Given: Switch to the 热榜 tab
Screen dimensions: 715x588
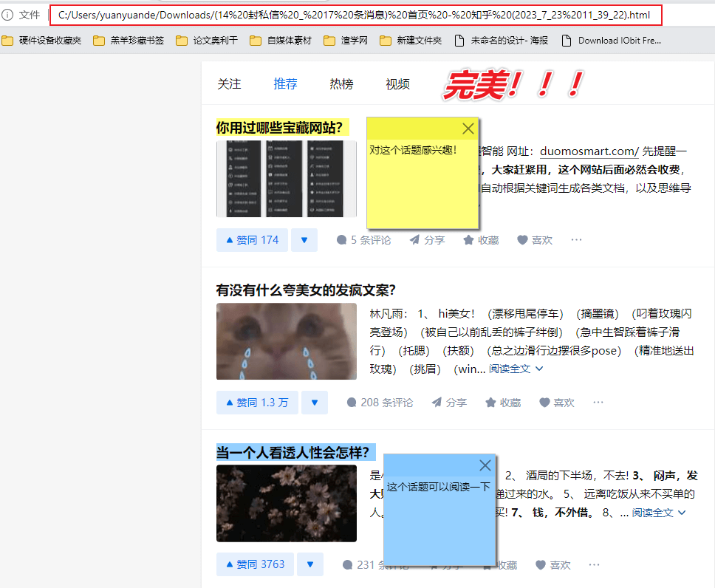Looking at the screenshot, I should point(341,84).
